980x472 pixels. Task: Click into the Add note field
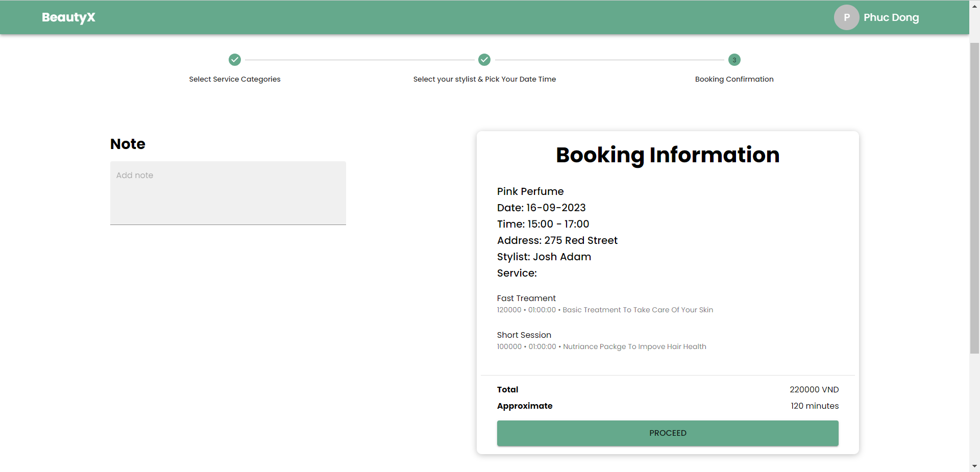(x=228, y=193)
